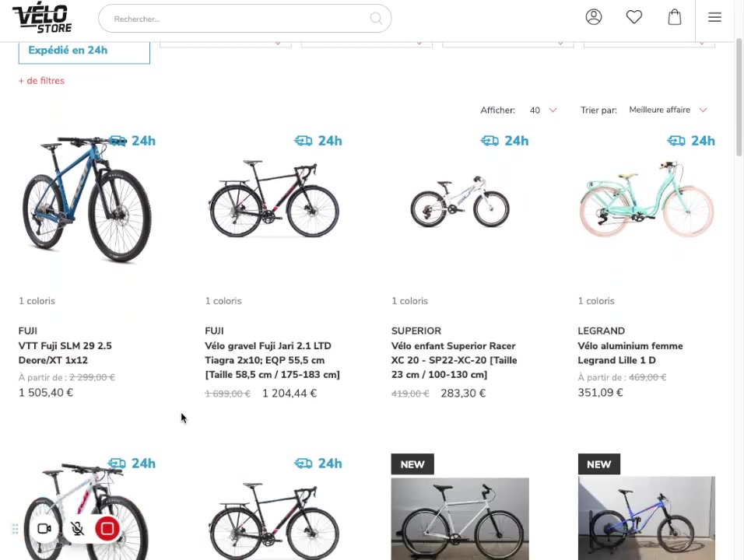Viewport: 744px width, 560px height.
Task: Click the page vertical scrollbar
Action: pyautogui.click(x=739, y=101)
